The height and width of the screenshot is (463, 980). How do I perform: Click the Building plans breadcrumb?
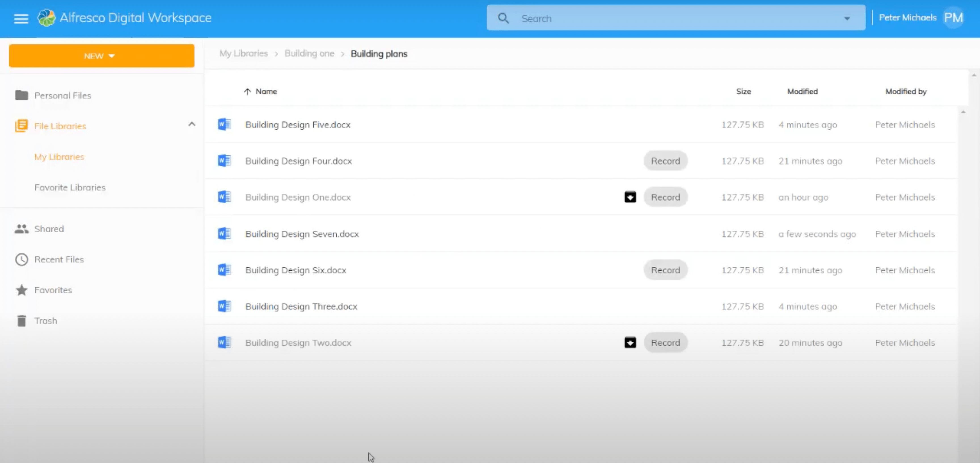pyautogui.click(x=379, y=54)
